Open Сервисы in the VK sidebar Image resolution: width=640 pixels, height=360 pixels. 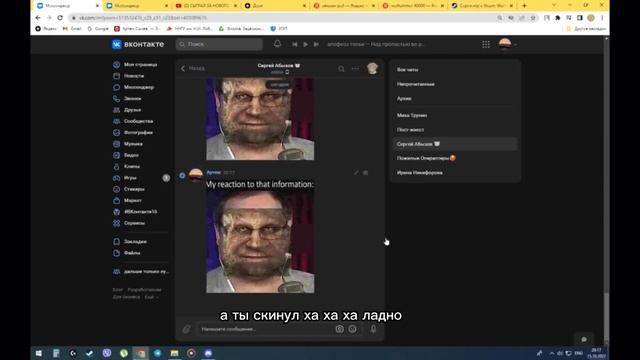134,223
